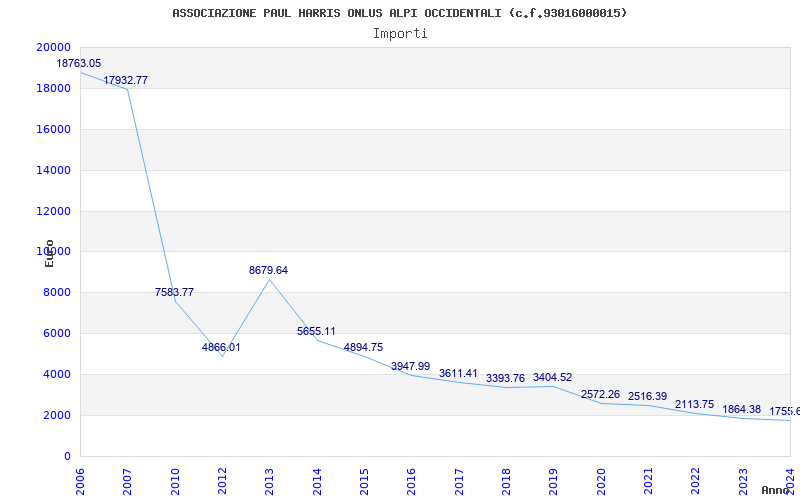
Task: Select the data label 4894.75
Action: point(363,347)
